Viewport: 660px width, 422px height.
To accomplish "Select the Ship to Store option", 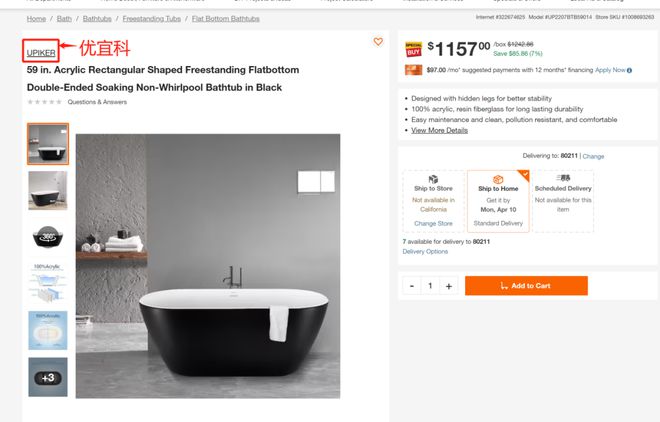I will pos(433,202).
